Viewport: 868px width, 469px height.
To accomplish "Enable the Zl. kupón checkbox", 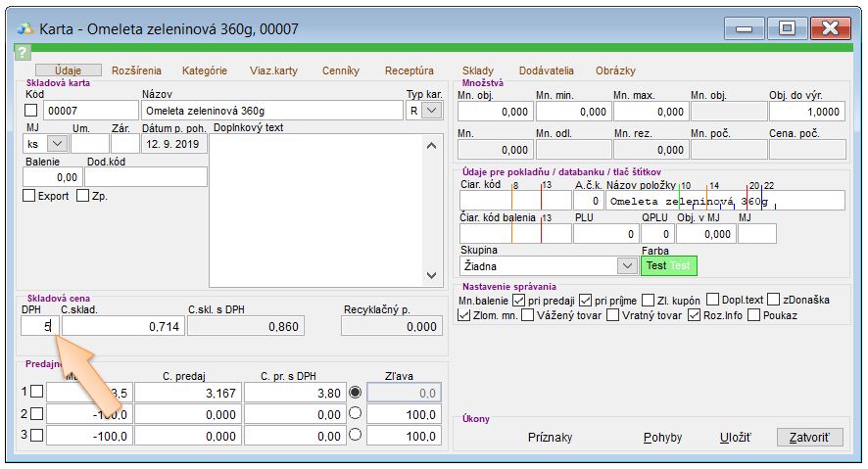I will pyautogui.click(x=648, y=300).
